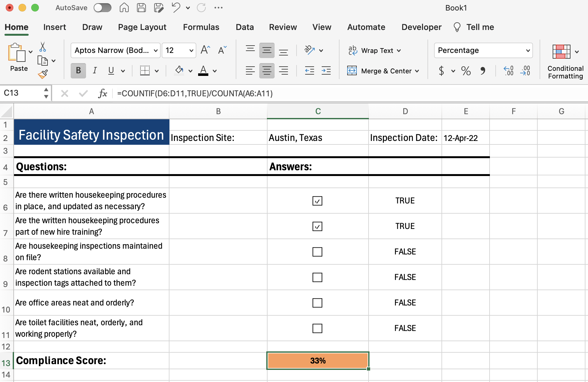The width and height of the screenshot is (588, 382).
Task: Click the Increase Decimal icon
Action: click(509, 71)
